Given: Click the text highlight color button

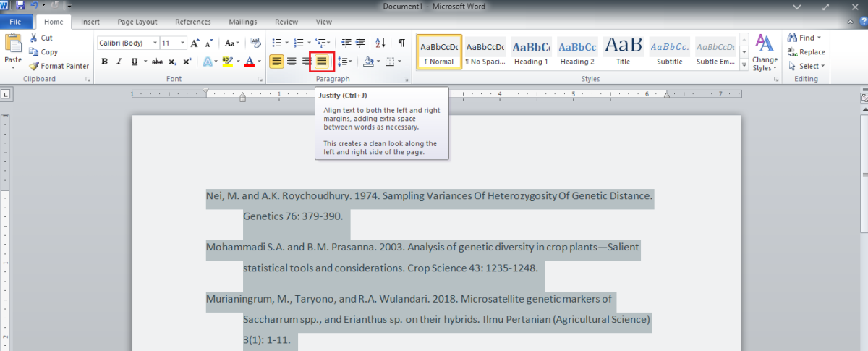Looking at the screenshot, I should [x=227, y=62].
